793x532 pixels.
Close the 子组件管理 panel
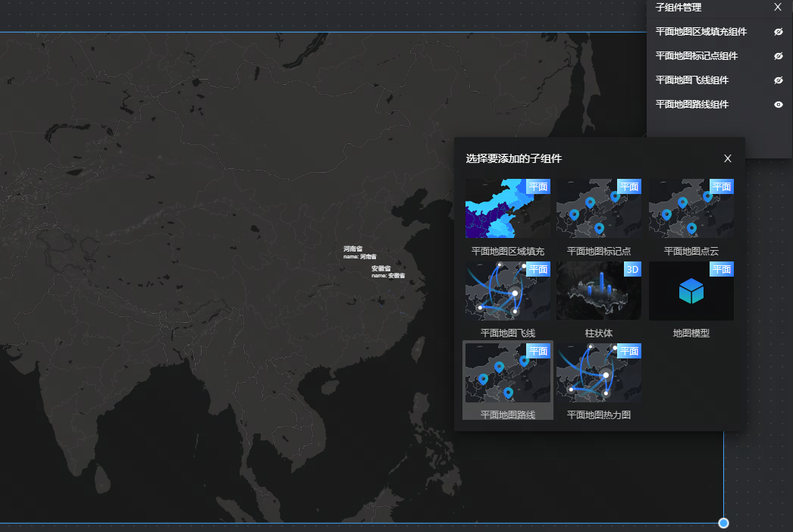click(x=777, y=7)
